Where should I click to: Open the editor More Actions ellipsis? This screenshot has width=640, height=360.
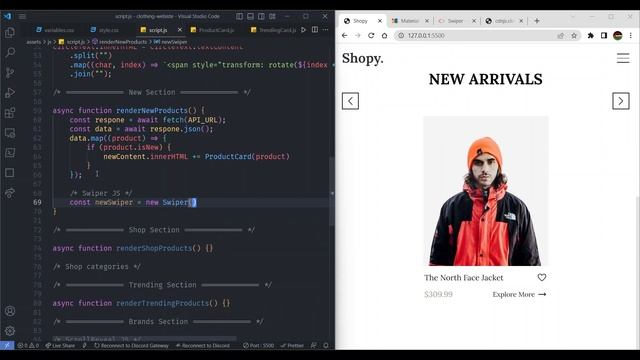tap(325, 30)
